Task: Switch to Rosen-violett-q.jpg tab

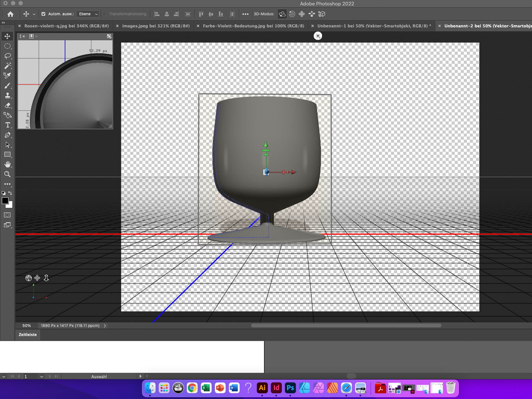Action: click(x=66, y=26)
